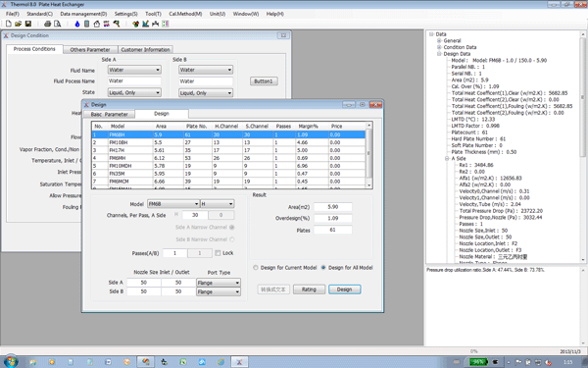Image resolution: width=588 pixels, height=368 pixels.
Task: Open the Standard(C) menu
Action: [x=39, y=14]
